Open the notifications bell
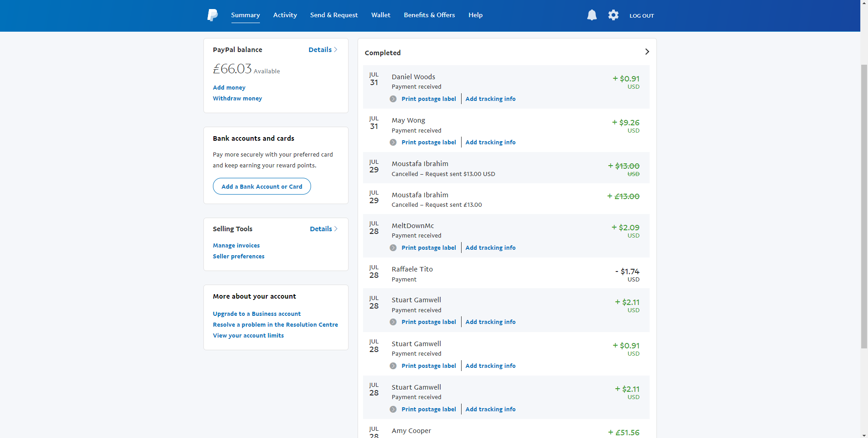The height and width of the screenshot is (438, 868). [592, 15]
